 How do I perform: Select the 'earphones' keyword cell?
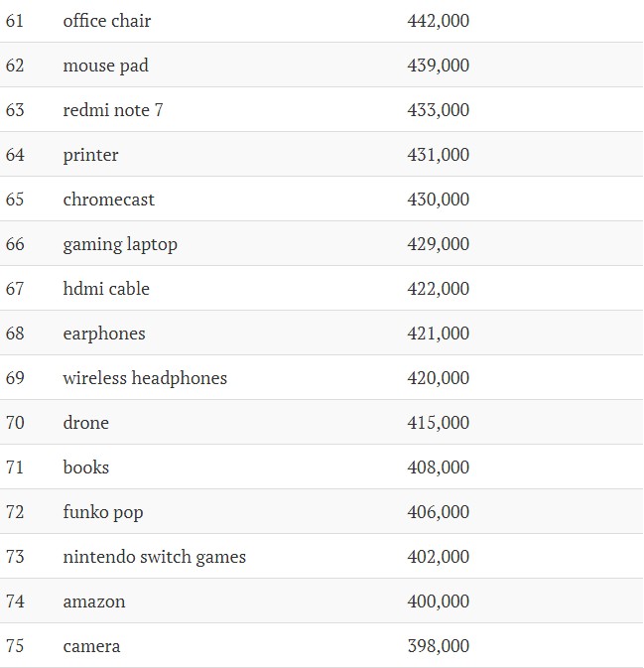tap(104, 334)
